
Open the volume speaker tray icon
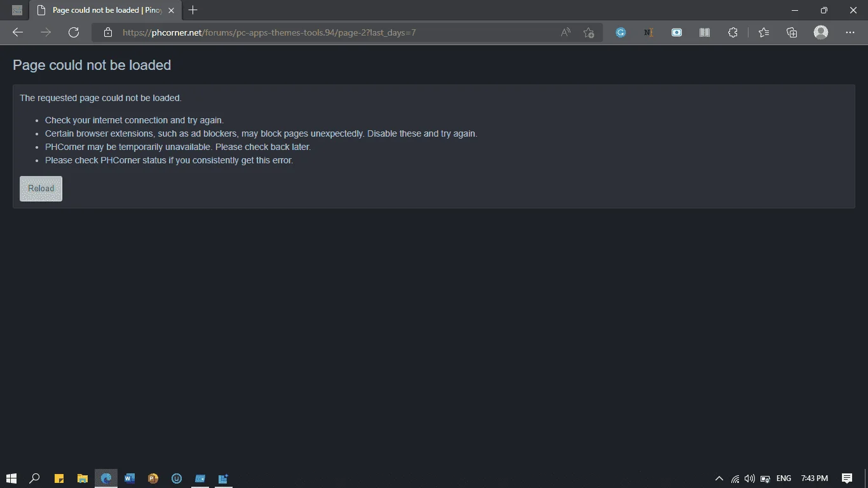[750, 478]
